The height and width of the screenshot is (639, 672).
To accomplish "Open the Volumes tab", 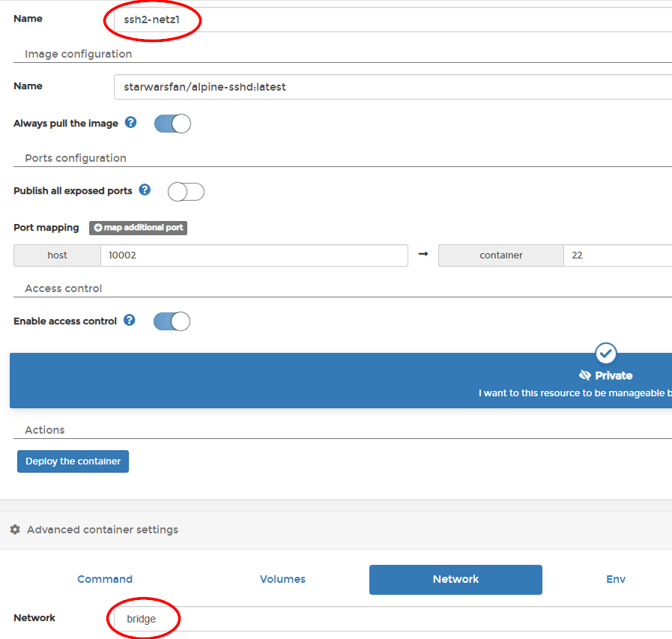I will pos(282,579).
